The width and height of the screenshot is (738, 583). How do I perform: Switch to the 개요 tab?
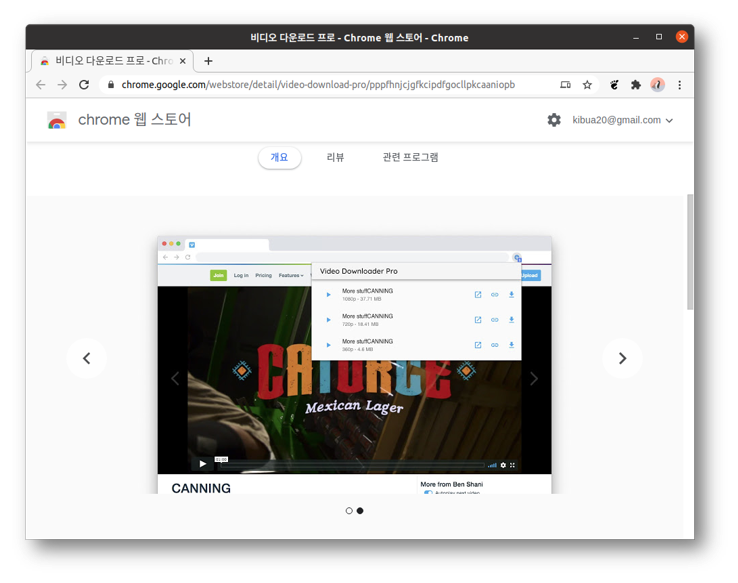click(280, 157)
